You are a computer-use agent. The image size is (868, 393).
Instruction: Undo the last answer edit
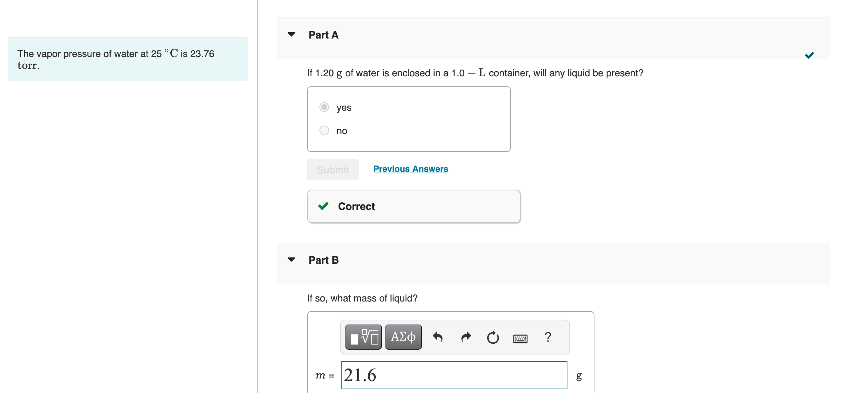438,337
